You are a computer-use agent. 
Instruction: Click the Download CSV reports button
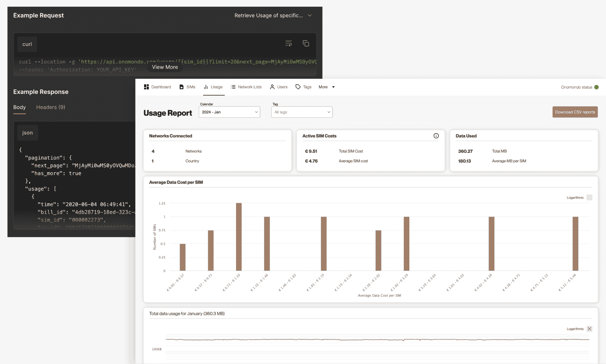pyautogui.click(x=575, y=112)
